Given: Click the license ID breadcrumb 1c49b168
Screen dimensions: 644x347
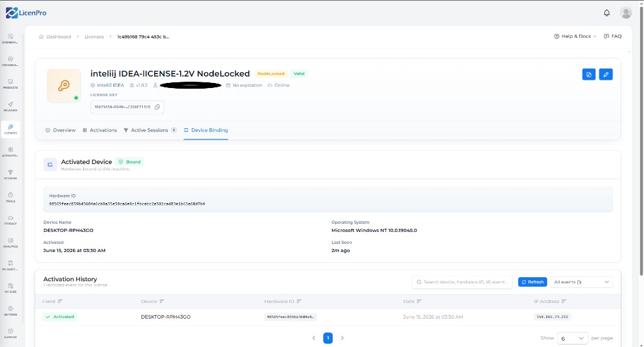Looking at the screenshot, I should [143, 36].
